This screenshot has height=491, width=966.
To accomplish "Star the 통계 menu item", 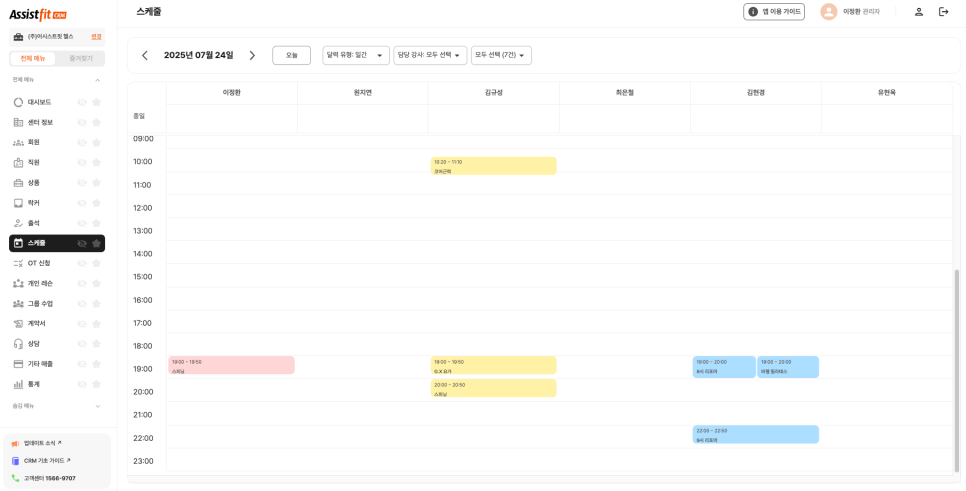I will (97, 384).
